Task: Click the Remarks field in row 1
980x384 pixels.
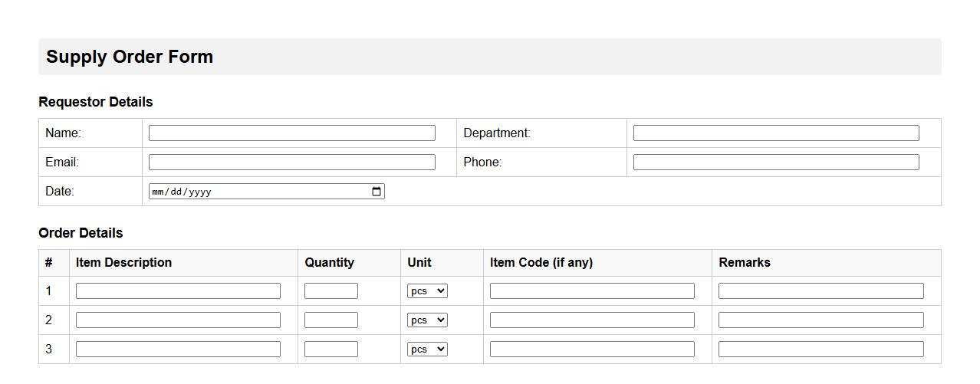Action: [x=821, y=291]
